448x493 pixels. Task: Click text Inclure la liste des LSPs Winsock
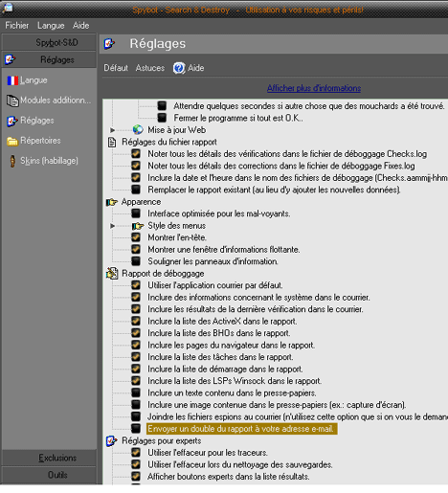[x=235, y=381]
